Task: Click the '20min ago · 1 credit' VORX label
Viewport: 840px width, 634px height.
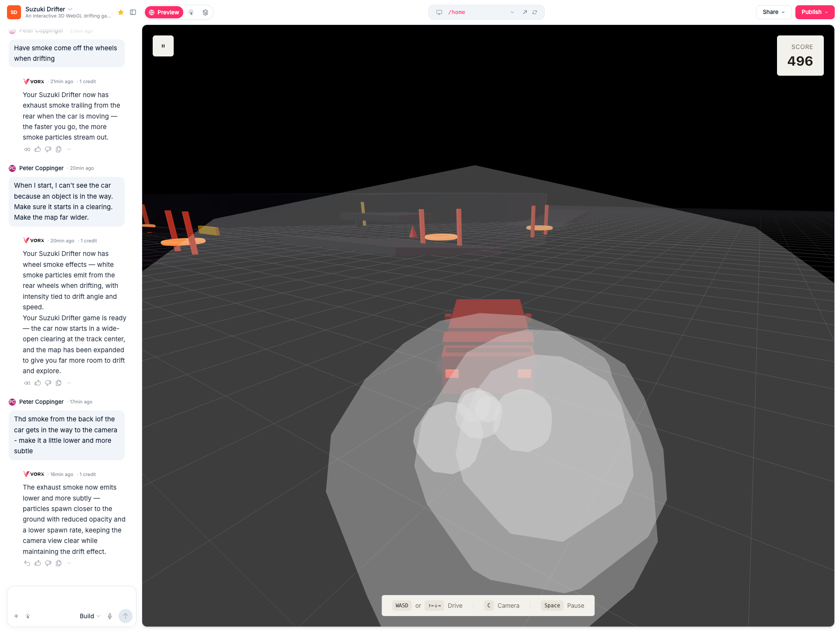Action: (x=73, y=241)
